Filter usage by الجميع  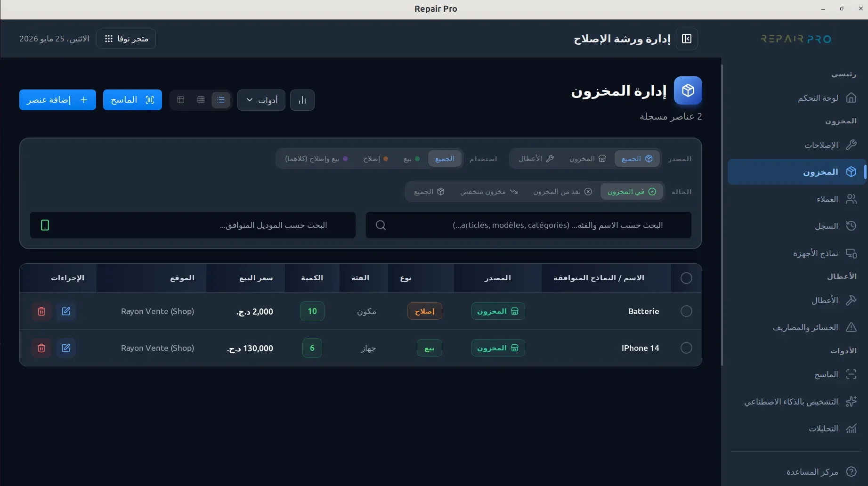pos(445,159)
